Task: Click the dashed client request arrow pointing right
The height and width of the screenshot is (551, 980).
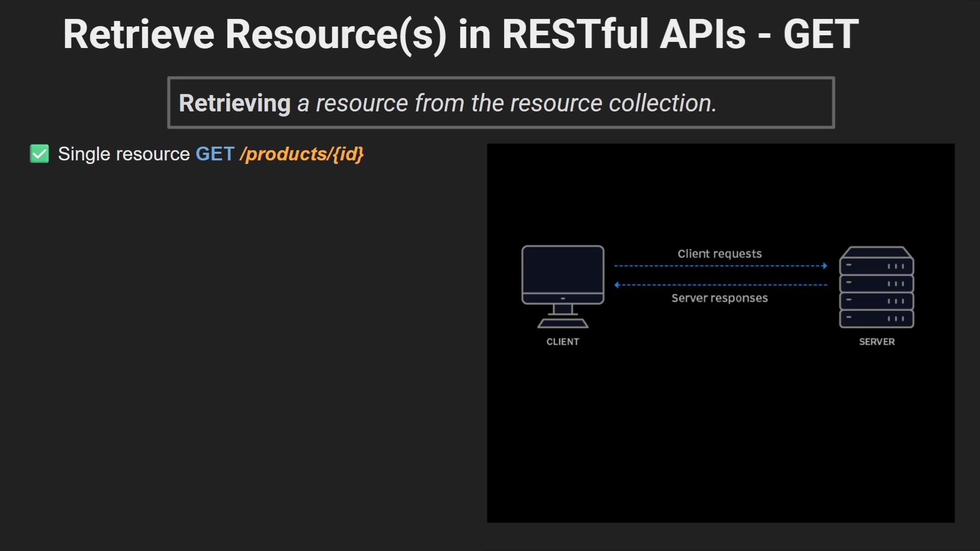Action: coord(720,266)
